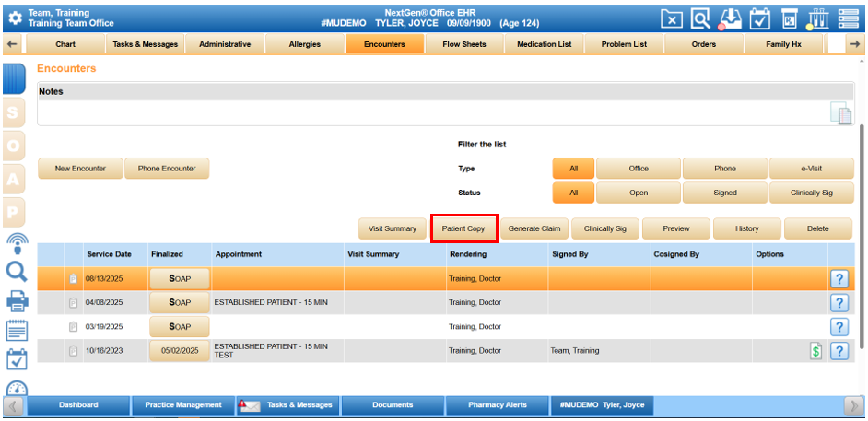Click the Patient Copy button
This screenshot has height=421, width=868.
[x=463, y=228]
